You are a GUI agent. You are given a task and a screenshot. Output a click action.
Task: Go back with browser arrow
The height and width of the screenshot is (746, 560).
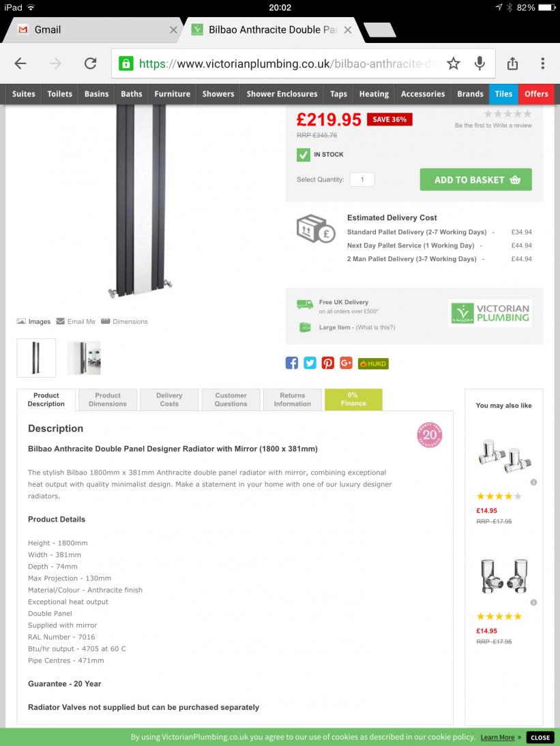pos(20,63)
